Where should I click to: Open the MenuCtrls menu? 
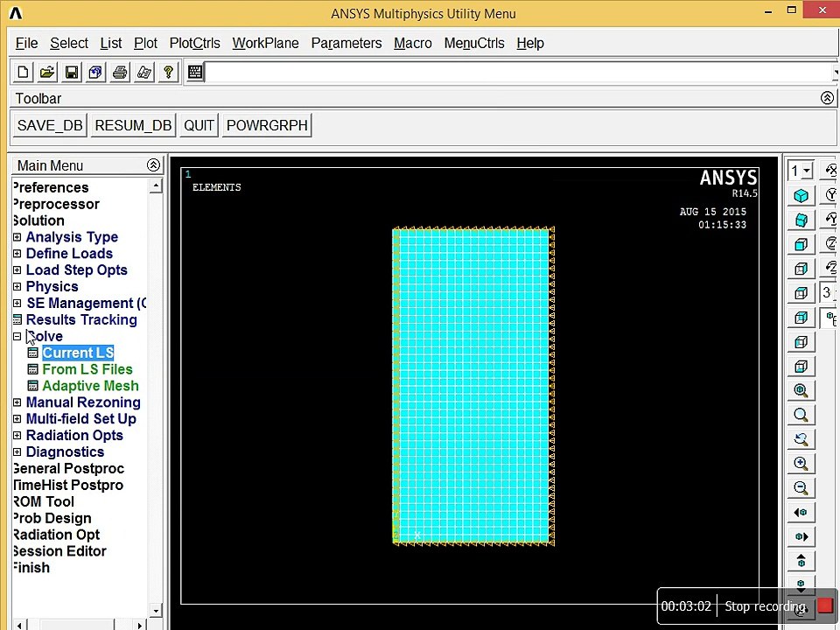(474, 43)
